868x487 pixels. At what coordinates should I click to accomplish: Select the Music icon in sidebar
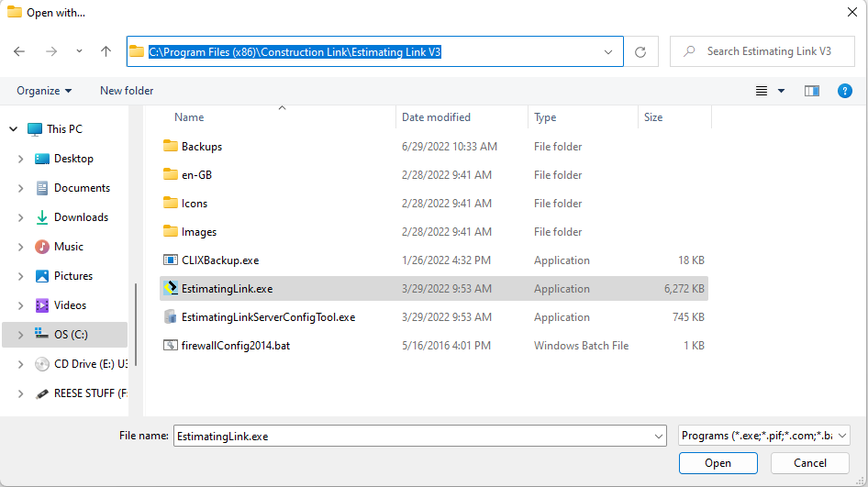coord(42,247)
